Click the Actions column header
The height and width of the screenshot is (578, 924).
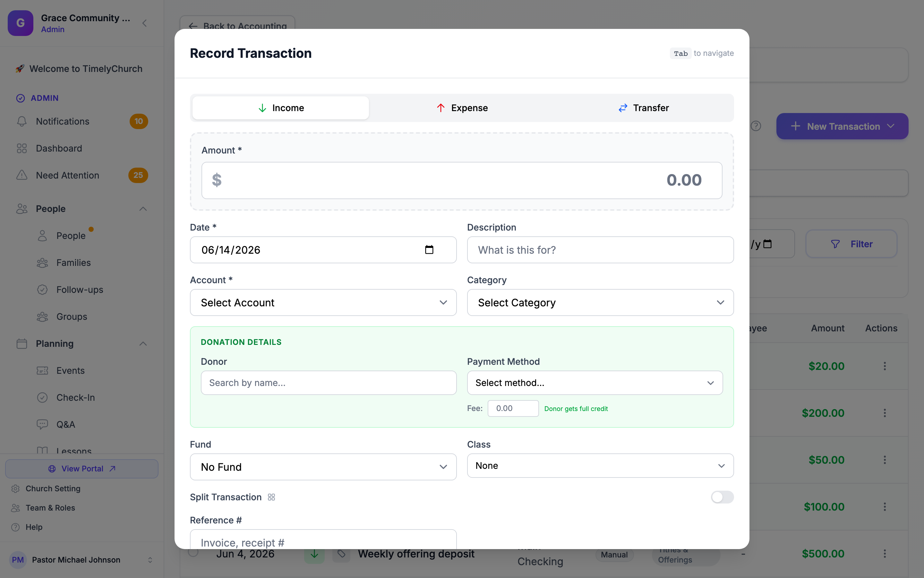[x=881, y=328]
